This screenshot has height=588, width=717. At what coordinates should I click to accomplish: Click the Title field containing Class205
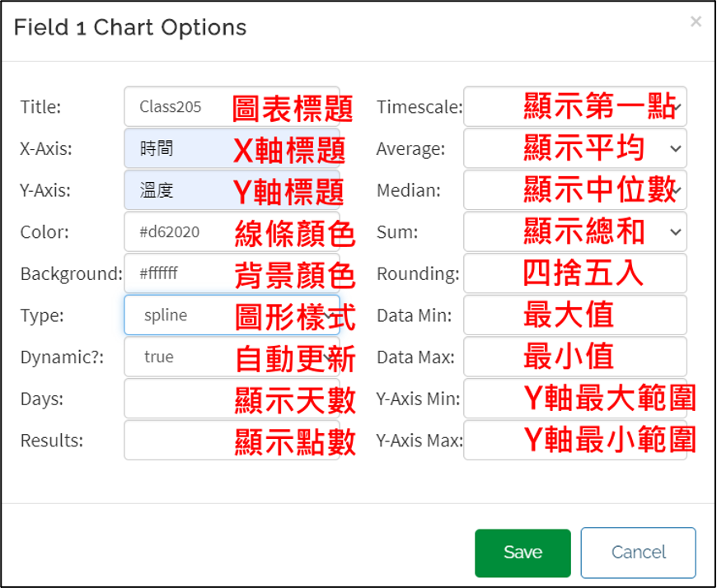(232, 106)
